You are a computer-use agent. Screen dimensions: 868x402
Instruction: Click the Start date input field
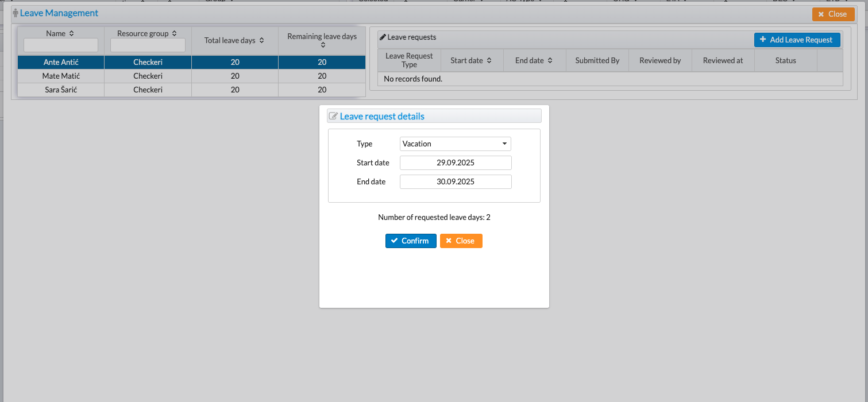[455, 163]
